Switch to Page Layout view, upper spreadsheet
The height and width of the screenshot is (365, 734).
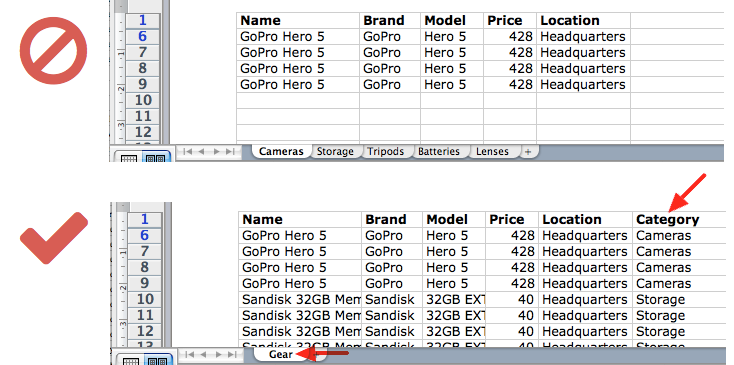pos(155,158)
